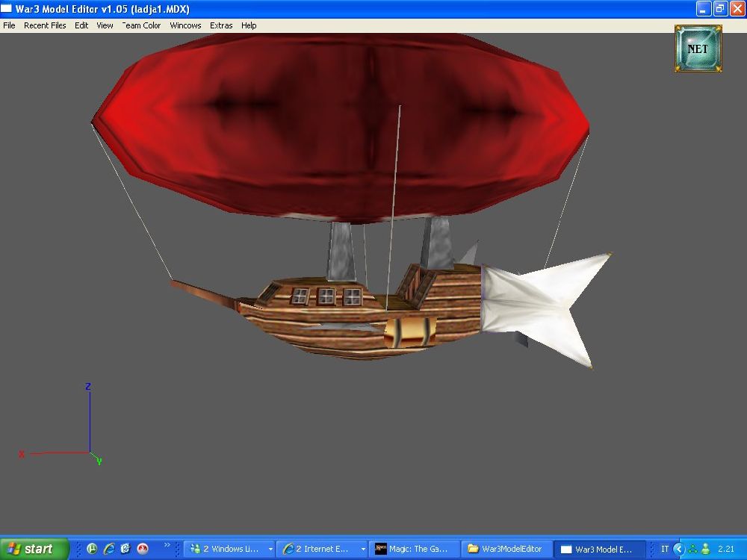Click the third quick launch icon
Image resolution: width=747 pixels, height=560 pixels.
125,549
